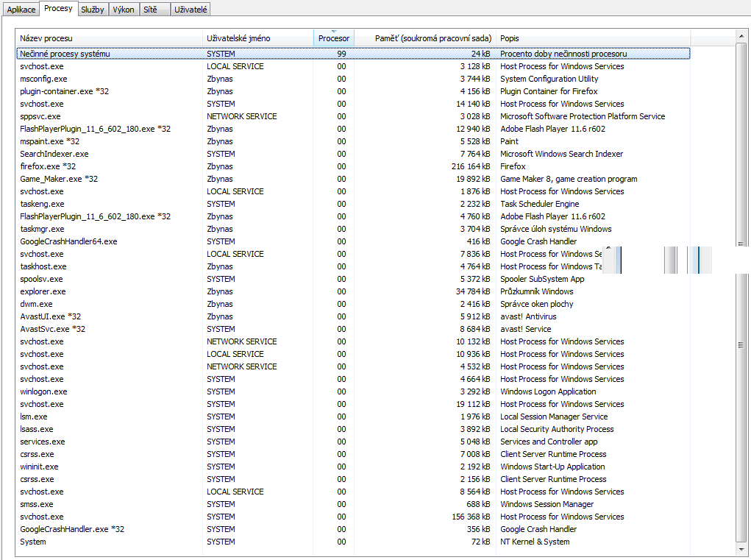Select taskmgr.exe in the process list

click(x=42, y=229)
